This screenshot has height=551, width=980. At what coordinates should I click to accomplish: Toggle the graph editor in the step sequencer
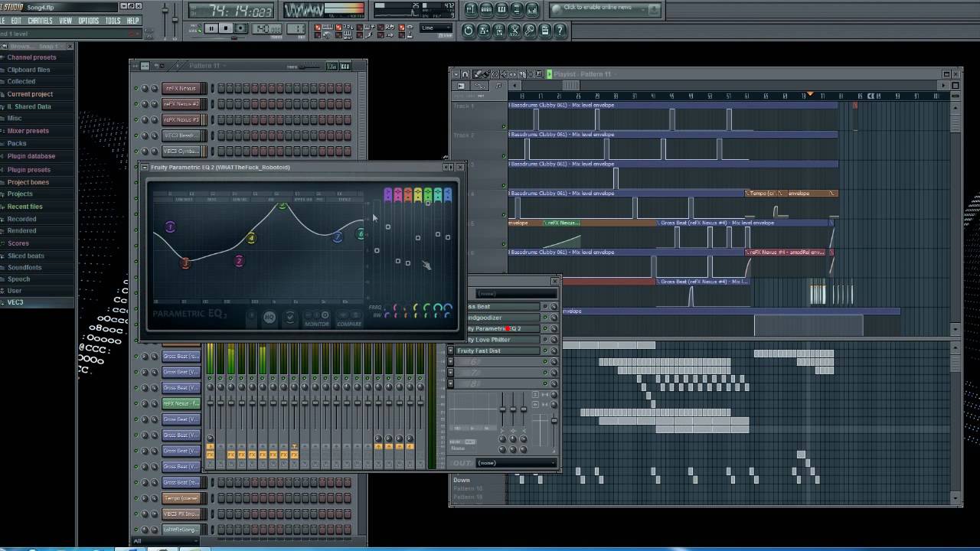tap(332, 67)
